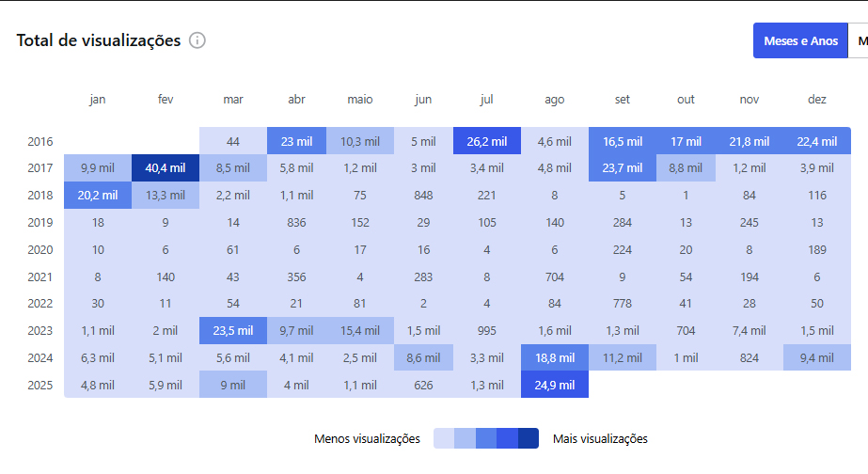Image resolution: width=868 pixels, height=474 pixels.
Task: Click the jan column header
Action: point(98,99)
